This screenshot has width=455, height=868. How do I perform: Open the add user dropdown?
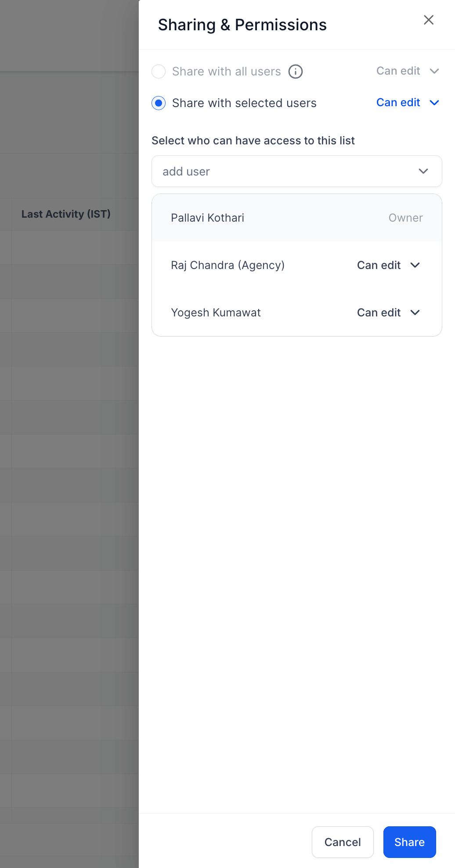click(423, 171)
